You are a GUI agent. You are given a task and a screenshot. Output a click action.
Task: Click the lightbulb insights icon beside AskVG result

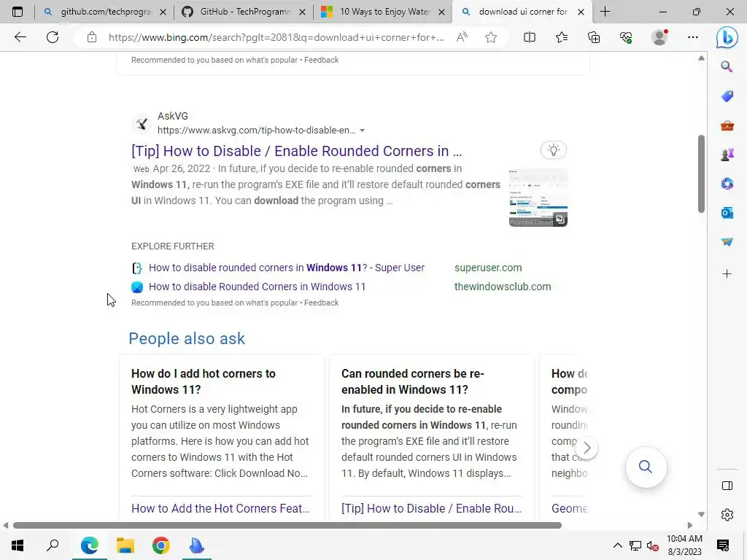[553, 150]
